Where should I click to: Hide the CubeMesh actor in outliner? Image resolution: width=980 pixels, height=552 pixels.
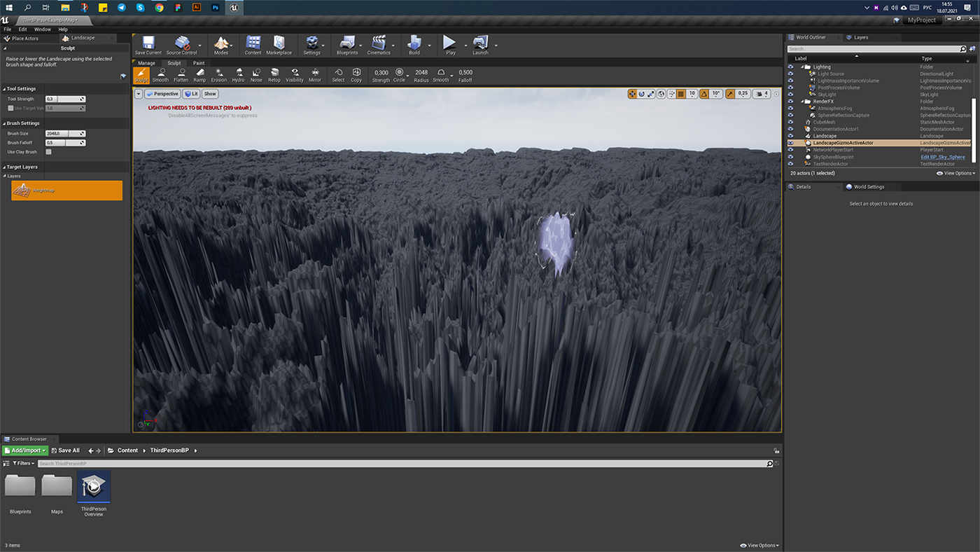[x=790, y=122]
